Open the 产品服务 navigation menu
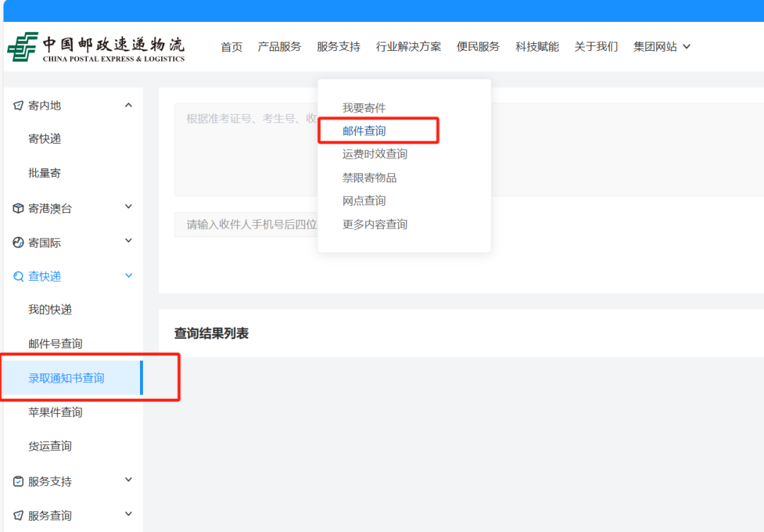 (x=279, y=46)
